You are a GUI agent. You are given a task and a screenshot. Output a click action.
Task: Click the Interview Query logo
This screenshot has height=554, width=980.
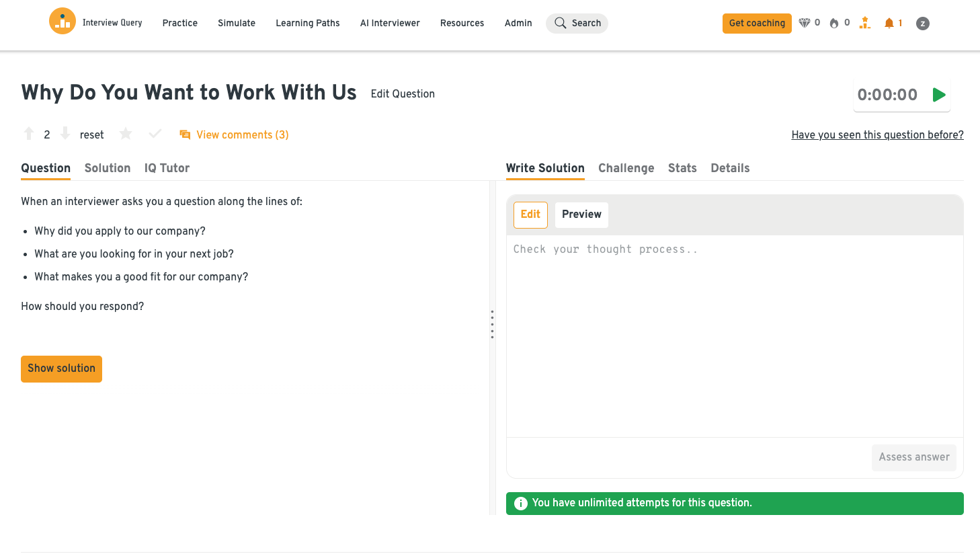[x=63, y=22]
